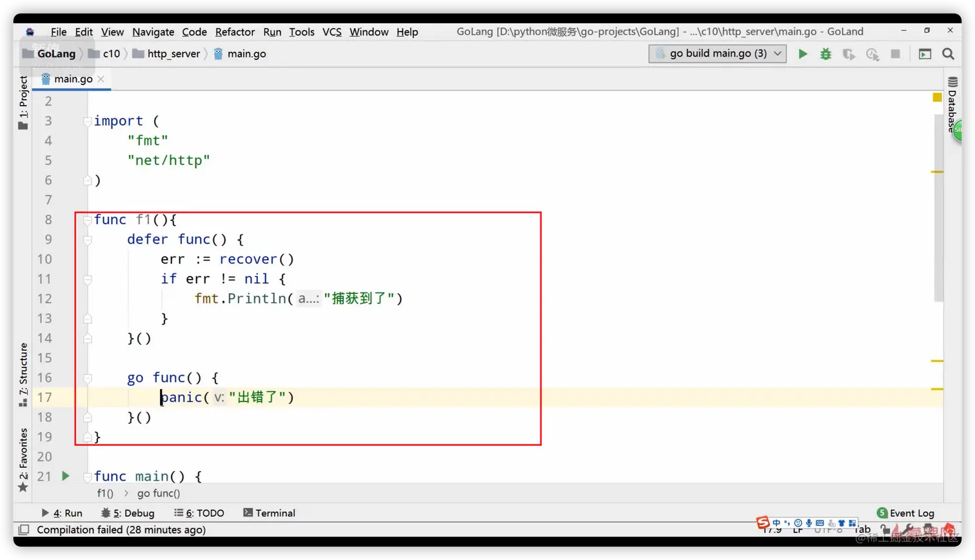Viewport: 975px width, 560px height.
Task: Click GoLang in the navigation breadcrumb
Action: point(50,53)
